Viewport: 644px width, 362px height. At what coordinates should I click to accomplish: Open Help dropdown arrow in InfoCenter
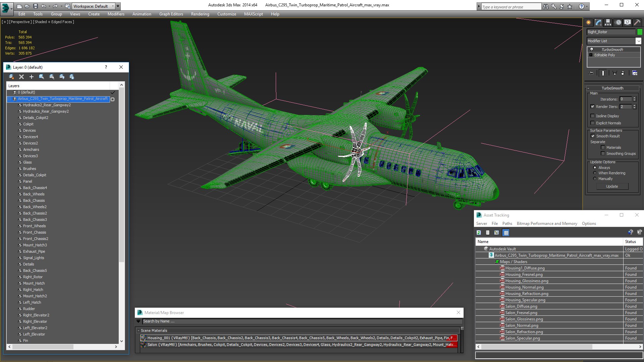pos(587,6)
